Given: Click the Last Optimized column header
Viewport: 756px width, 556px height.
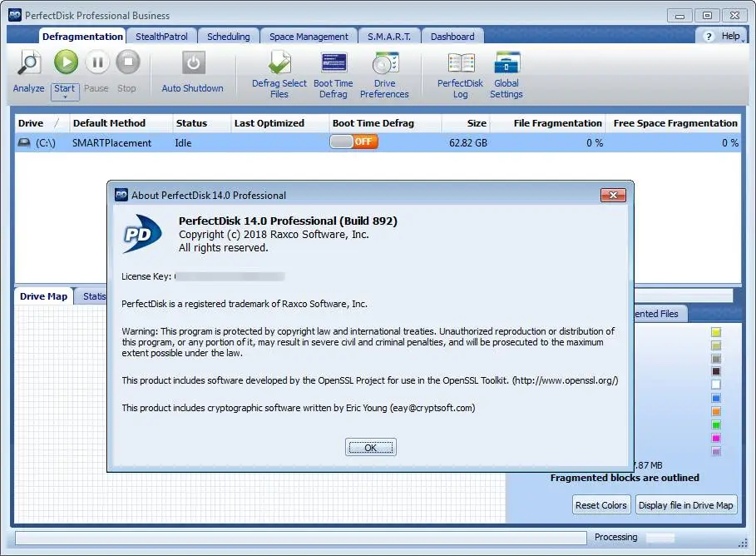Looking at the screenshot, I should pos(279,123).
